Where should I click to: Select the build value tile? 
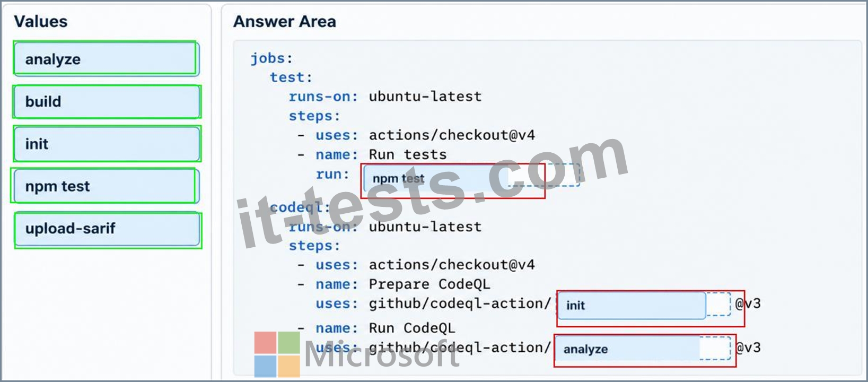[107, 101]
